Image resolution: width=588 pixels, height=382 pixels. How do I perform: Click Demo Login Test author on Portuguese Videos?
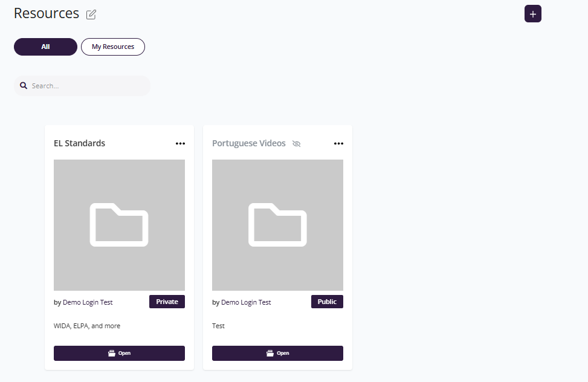(246, 302)
